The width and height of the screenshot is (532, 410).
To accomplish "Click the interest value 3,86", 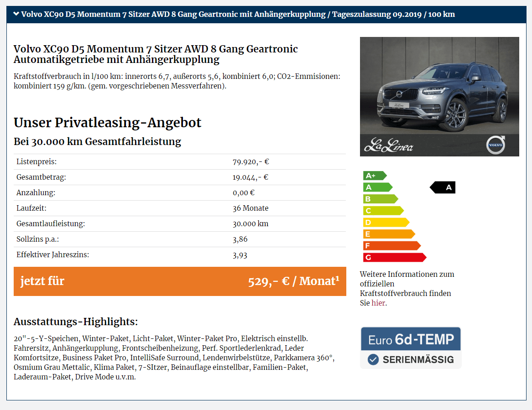I will click(x=240, y=239).
